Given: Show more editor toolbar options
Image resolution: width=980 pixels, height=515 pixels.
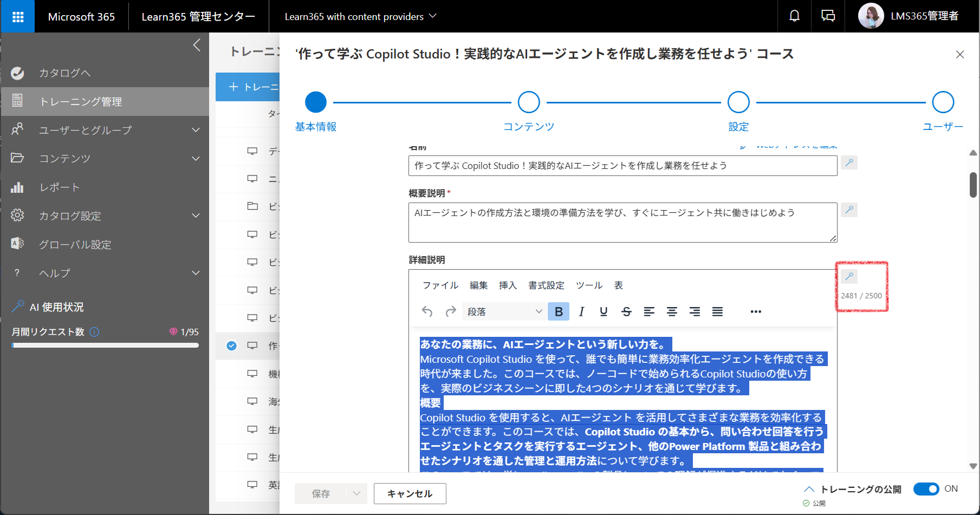Looking at the screenshot, I should 756,311.
